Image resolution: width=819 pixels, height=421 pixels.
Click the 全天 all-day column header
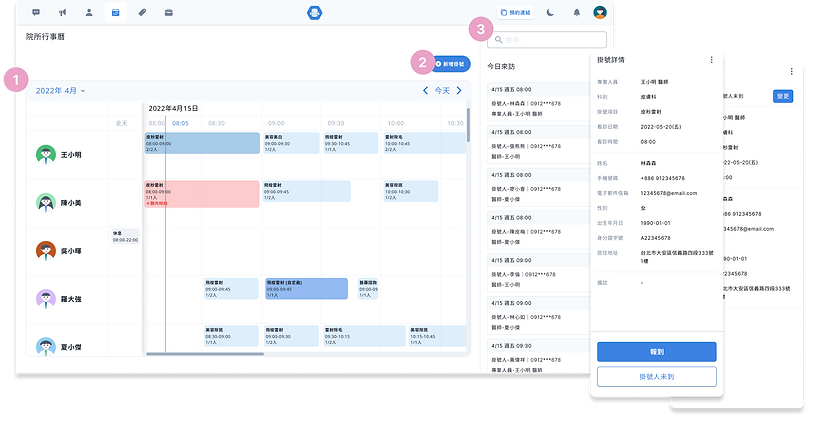tap(121, 123)
